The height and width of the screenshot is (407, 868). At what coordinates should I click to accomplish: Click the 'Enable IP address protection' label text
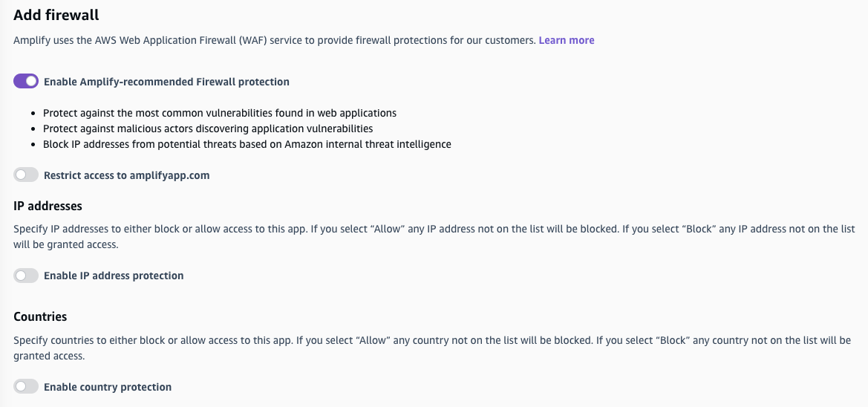point(114,276)
